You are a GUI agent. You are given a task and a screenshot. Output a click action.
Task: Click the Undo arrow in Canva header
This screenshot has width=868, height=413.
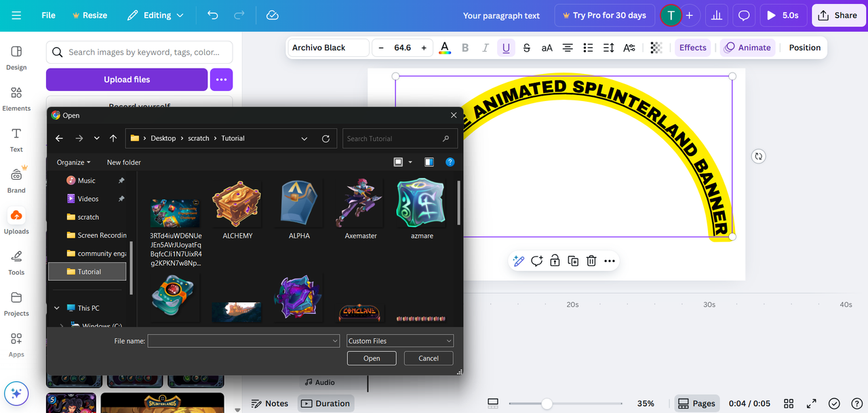(x=213, y=15)
